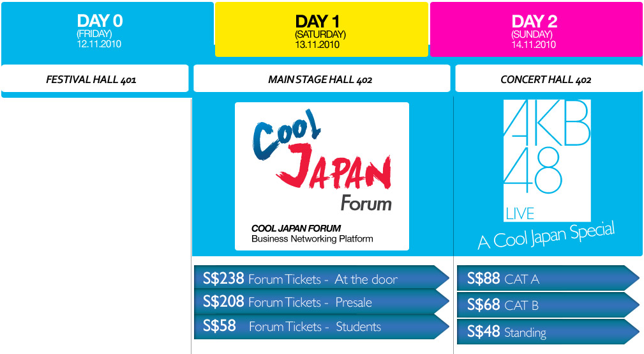
Task: Select S$238 Forum Tickets at the door
Action: pos(322,278)
